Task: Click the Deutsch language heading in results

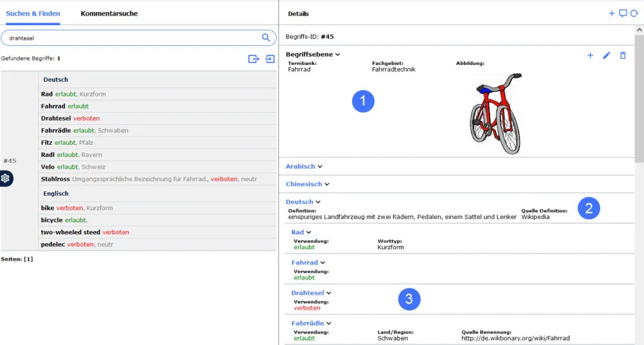Action: click(56, 80)
